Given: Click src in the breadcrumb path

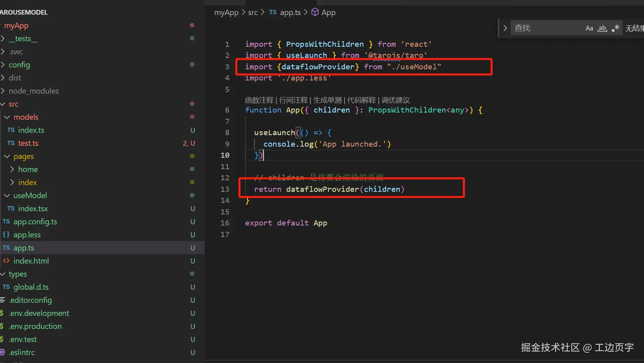Looking at the screenshot, I should 253,12.
